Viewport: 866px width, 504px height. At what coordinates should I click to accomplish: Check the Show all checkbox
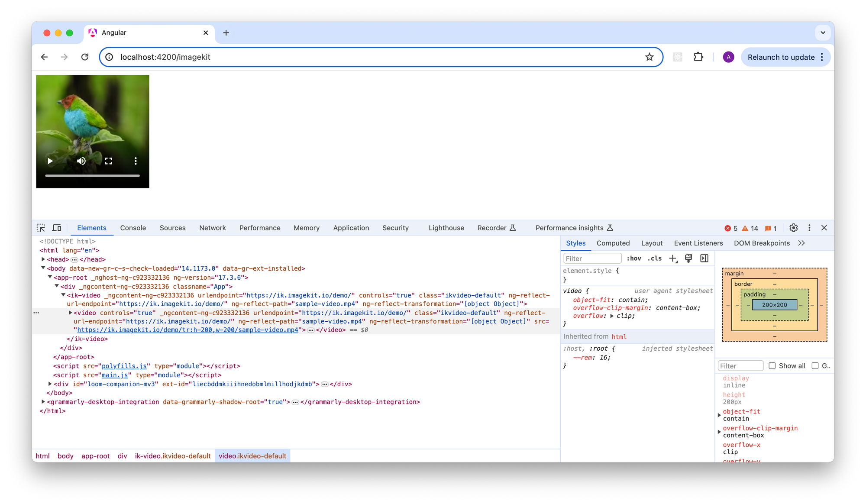click(x=772, y=366)
